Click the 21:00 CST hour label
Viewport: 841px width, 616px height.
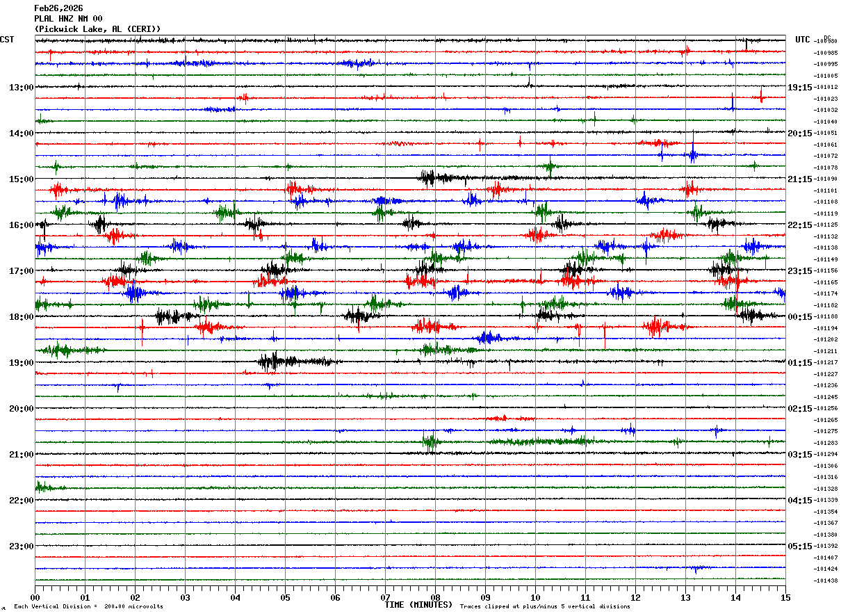click(x=21, y=455)
